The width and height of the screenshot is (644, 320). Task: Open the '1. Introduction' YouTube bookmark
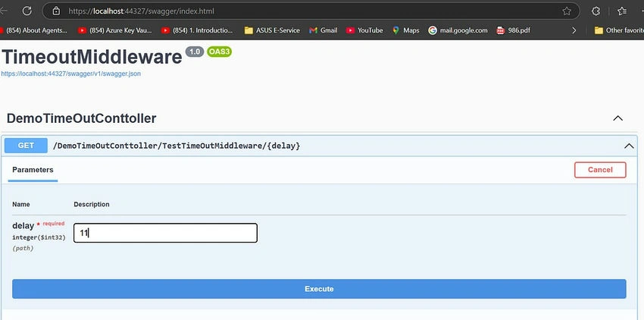(x=197, y=30)
